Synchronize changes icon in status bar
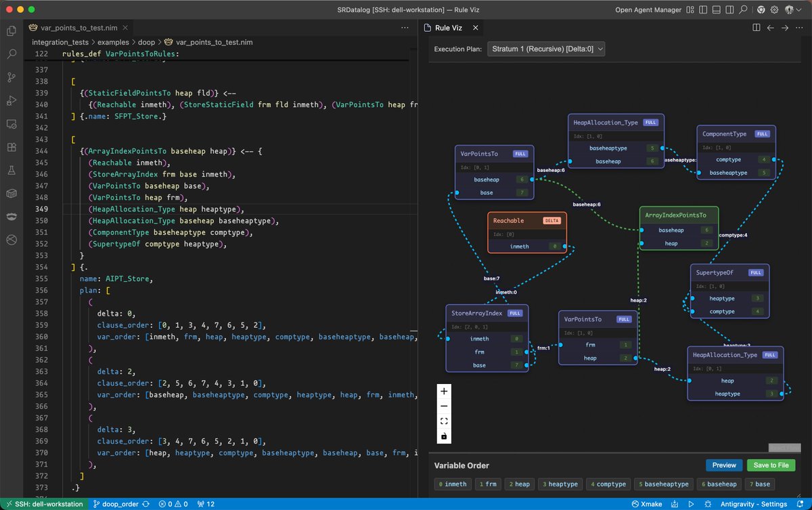This screenshot has height=510, width=812. click(145, 504)
